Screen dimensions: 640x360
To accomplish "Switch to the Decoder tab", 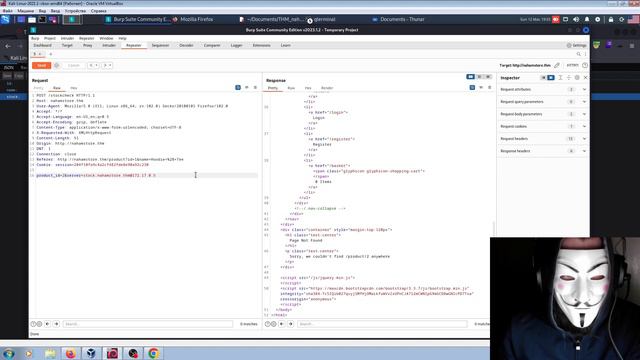I will tap(186, 45).
